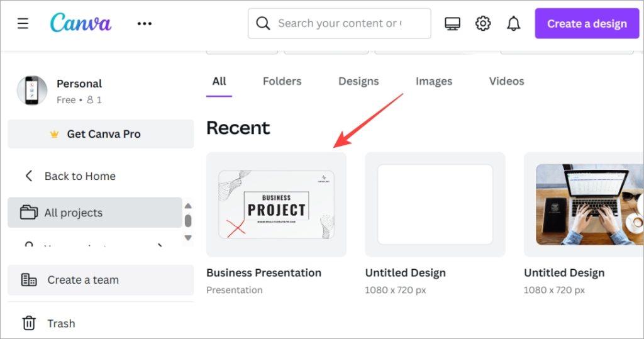Open Trash
The image size is (644, 339).
tap(61, 323)
